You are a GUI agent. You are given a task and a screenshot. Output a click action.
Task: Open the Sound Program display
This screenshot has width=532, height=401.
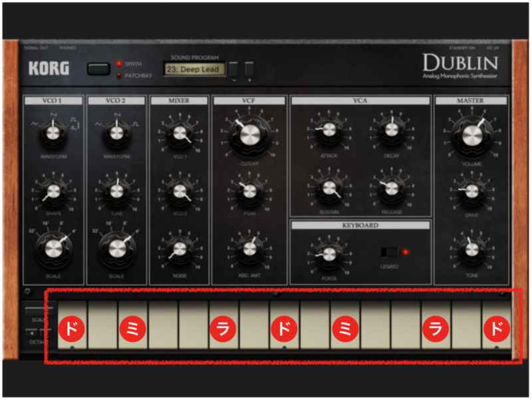click(194, 69)
